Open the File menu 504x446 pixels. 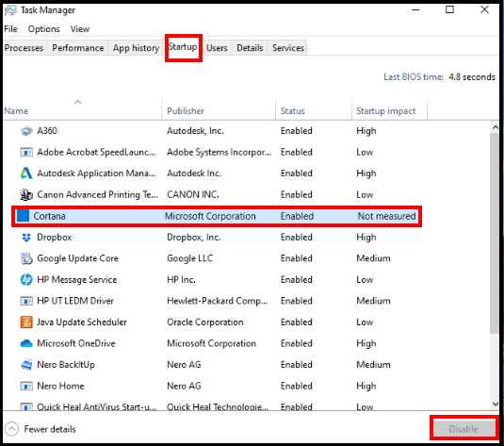[10, 29]
